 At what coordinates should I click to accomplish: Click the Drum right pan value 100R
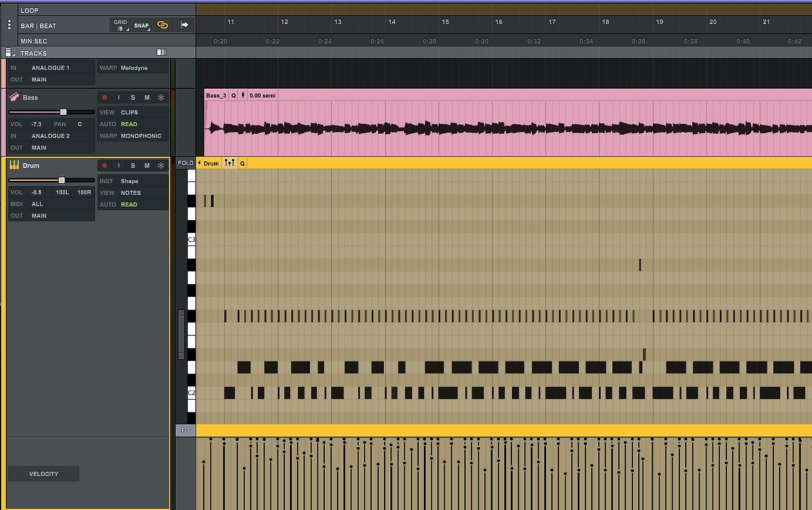[x=84, y=192]
